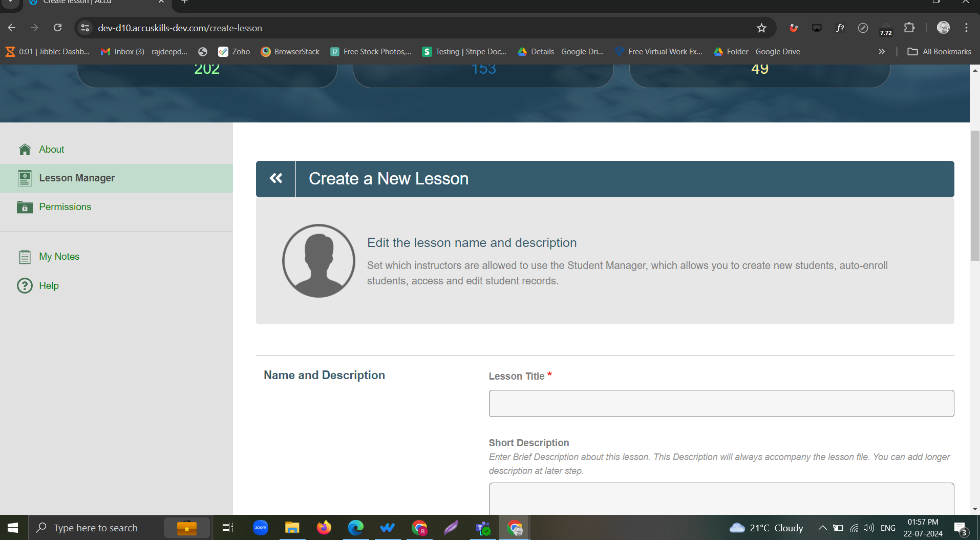Open the Chrome three-dot menu
Screen dimensions: 980x540
tap(966, 28)
